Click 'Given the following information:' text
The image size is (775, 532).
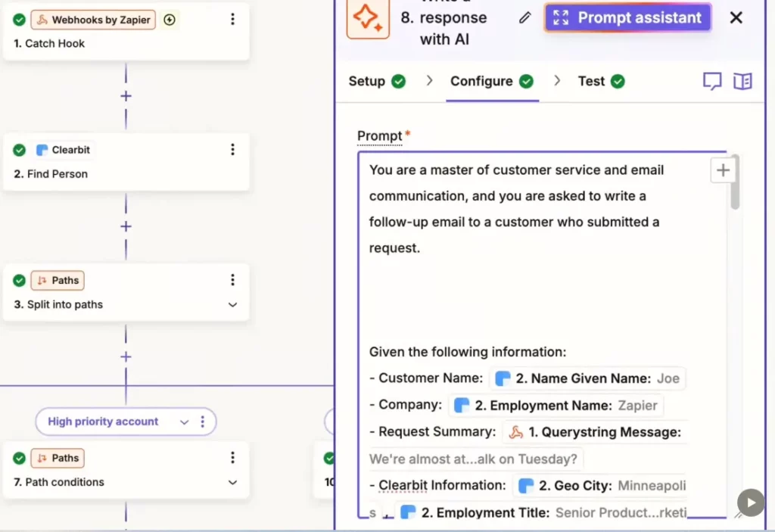coord(468,352)
